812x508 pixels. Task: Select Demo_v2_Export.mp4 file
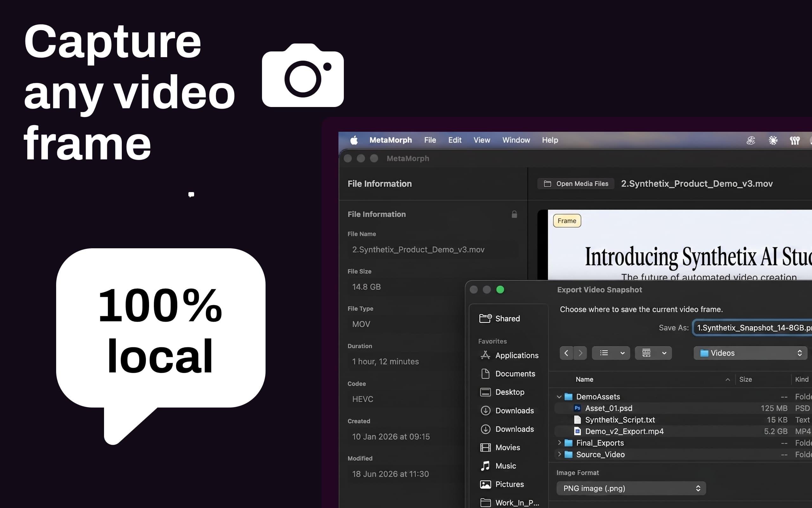click(x=683, y=431)
